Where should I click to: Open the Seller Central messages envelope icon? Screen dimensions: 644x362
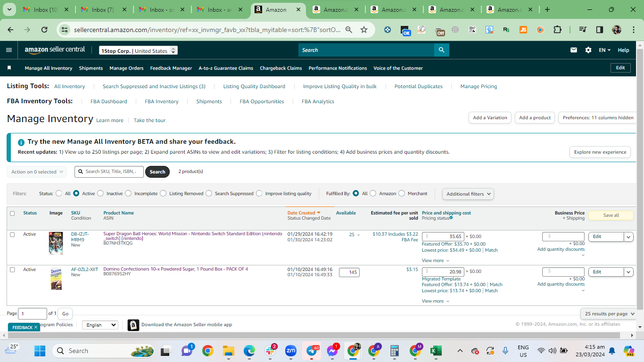pyautogui.click(x=574, y=50)
